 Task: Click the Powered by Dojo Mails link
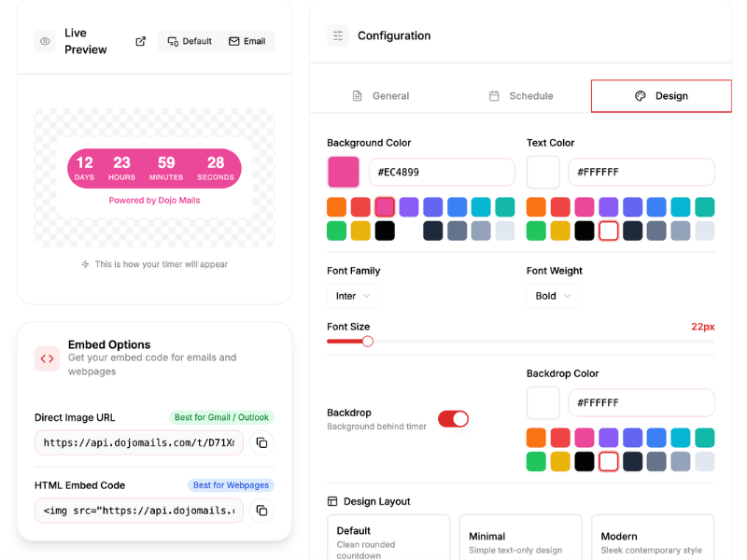(x=154, y=200)
